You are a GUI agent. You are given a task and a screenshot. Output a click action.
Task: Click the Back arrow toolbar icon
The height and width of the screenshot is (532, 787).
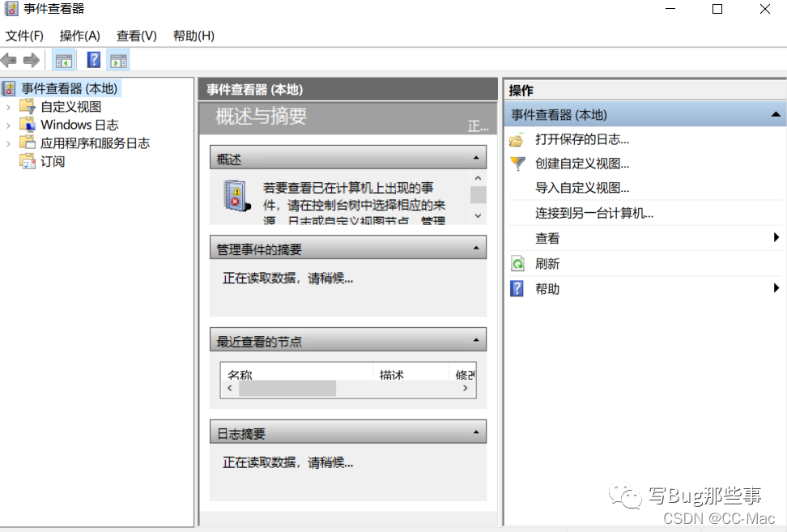(x=9, y=61)
